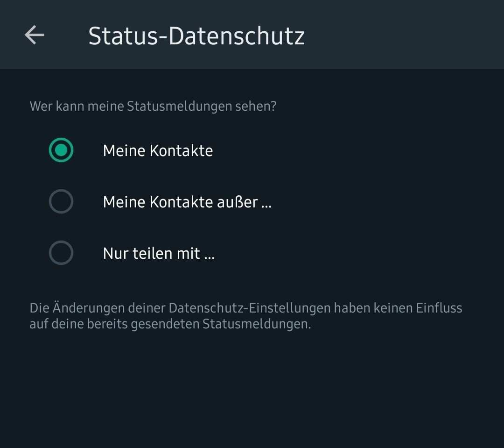
Task: Click the Wer kann meine Statusmeldungen sehen heading
Action: tap(153, 107)
